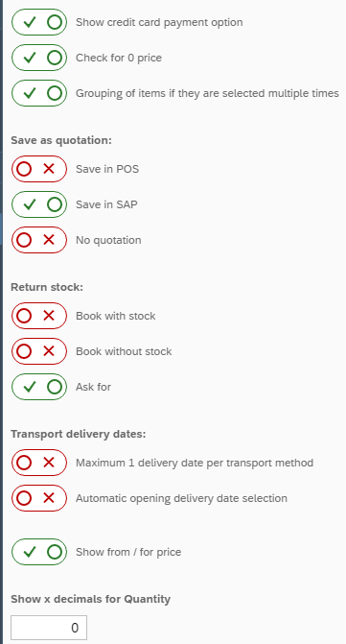Viewport: 346px width, 644px height.
Task: Click the Check for 0 price label
Action: click(x=119, y=58)
